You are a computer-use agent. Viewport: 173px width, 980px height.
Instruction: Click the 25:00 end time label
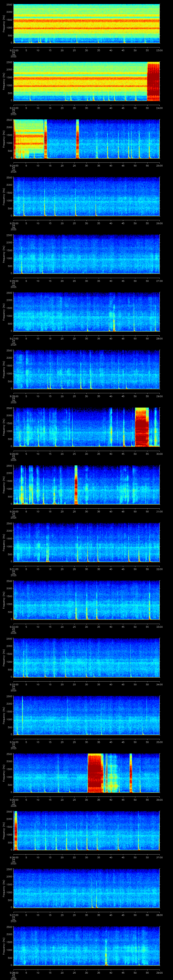pos(159,166)
